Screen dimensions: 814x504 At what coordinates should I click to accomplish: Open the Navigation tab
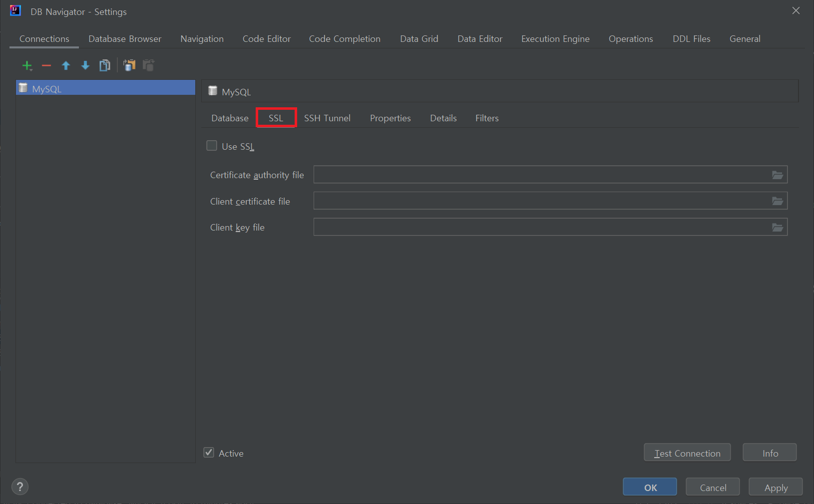tap(202, 39)
